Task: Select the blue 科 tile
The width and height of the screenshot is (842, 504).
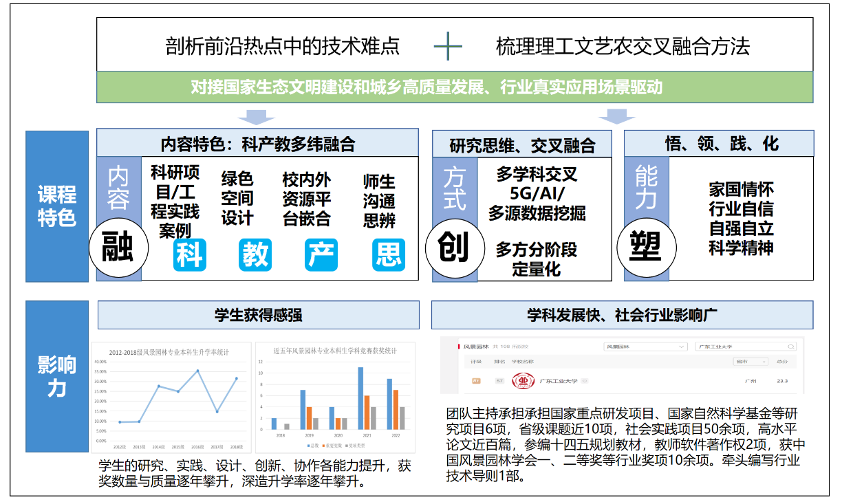Action: coord(190,255)
